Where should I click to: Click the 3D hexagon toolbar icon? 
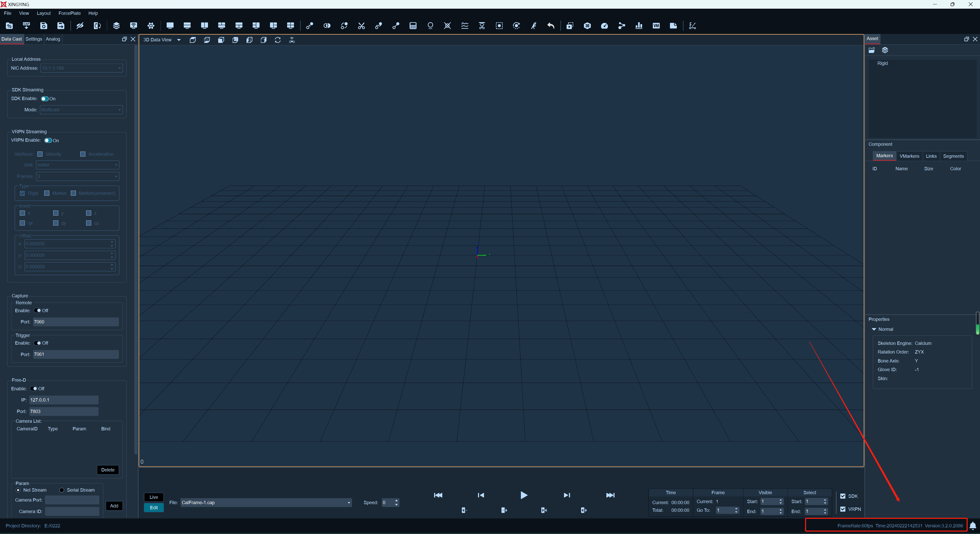coord(587,26)
